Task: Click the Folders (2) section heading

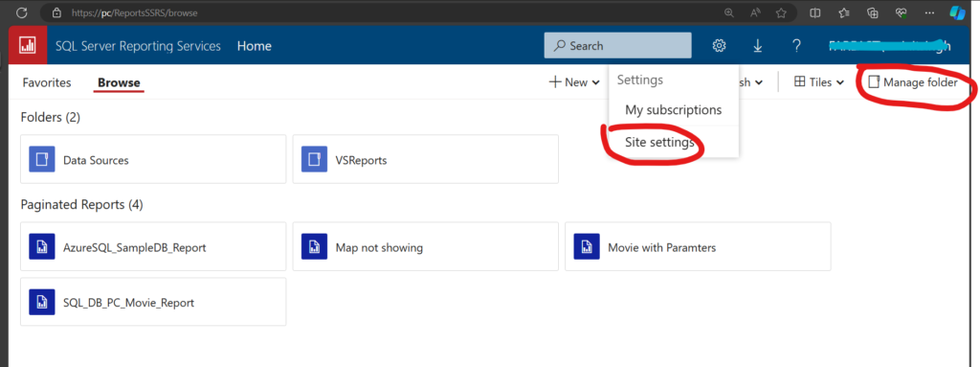Action: (x=51, y=117)
